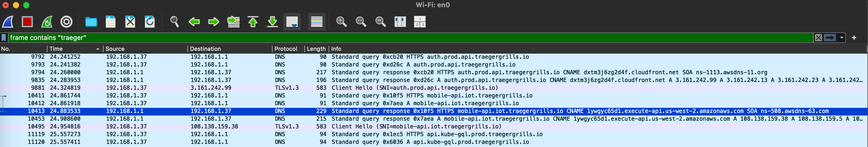Sort by Source column header
This screenshot has width=868, height=147.
pyautogui.click(x=145, y=49)
